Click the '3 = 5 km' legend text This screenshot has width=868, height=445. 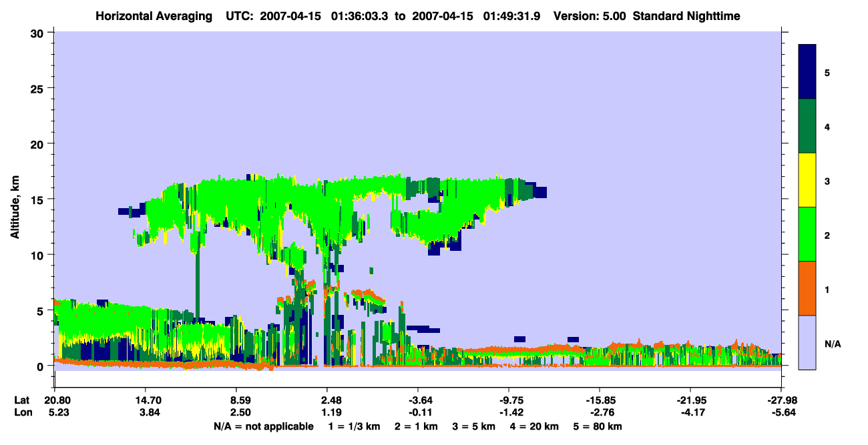475,426
